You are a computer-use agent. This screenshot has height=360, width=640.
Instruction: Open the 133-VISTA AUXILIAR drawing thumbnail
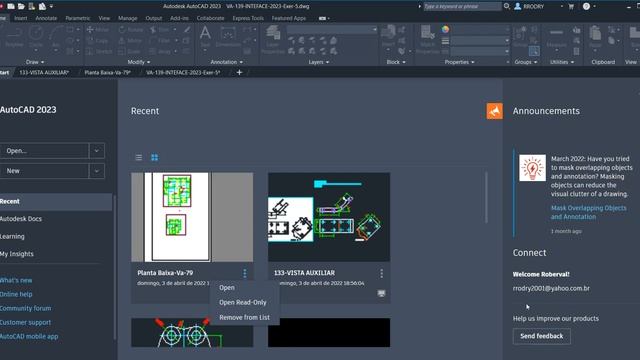point(329,217)
